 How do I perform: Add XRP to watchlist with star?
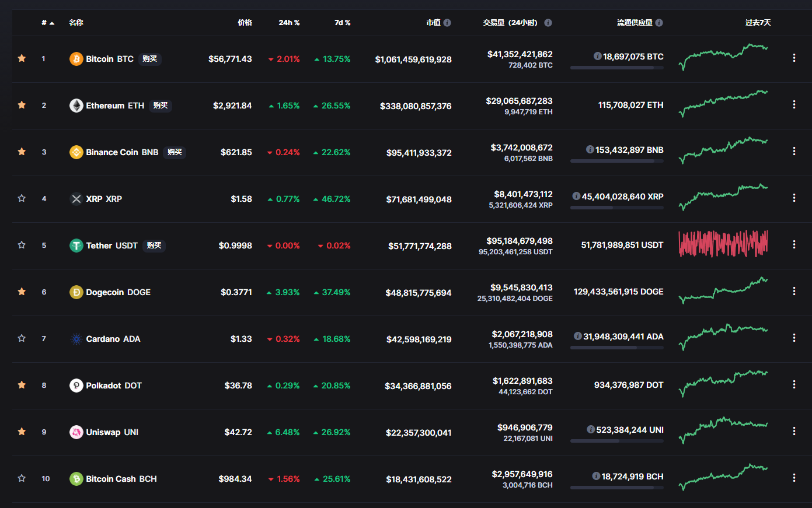(22, 198)
